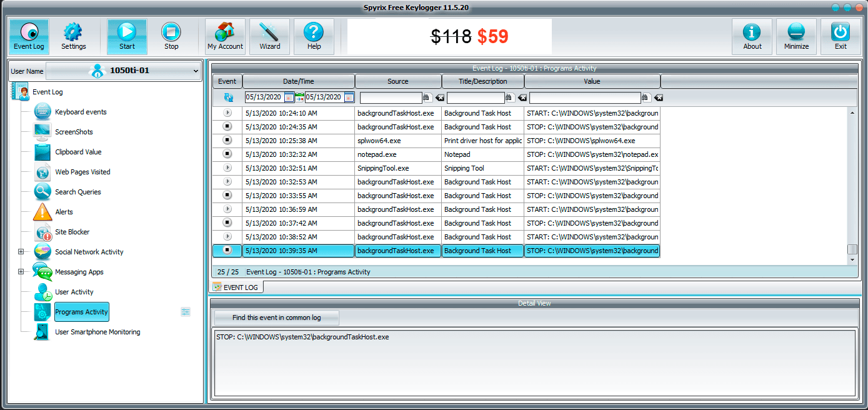Screen dimensions: 868x410
Task: Select Event Log root tree node
Action: (47, 92)
